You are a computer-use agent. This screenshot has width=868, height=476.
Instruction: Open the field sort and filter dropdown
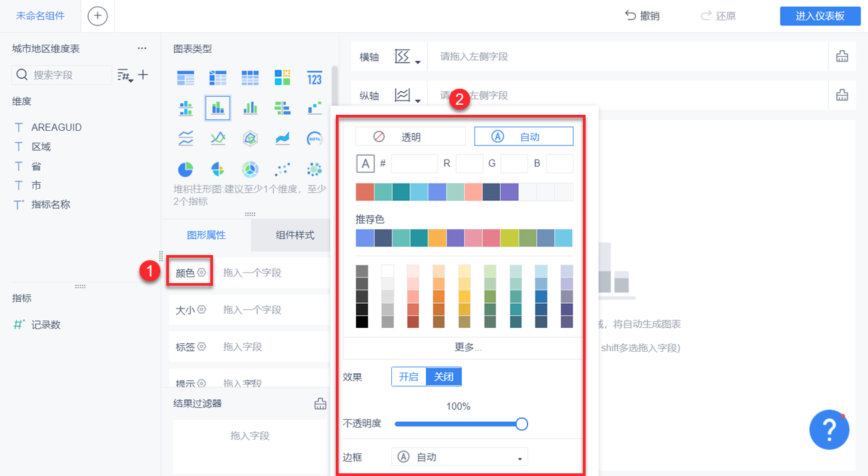coord(125,75)
